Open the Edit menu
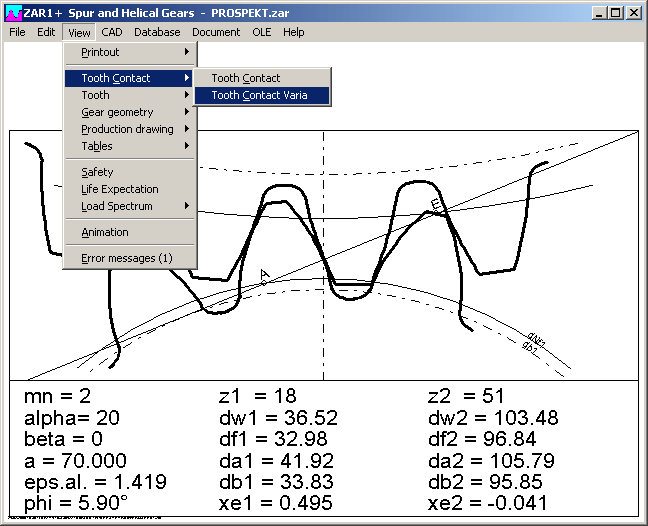This screenshot has width=648, height=526. coord(46,32)
